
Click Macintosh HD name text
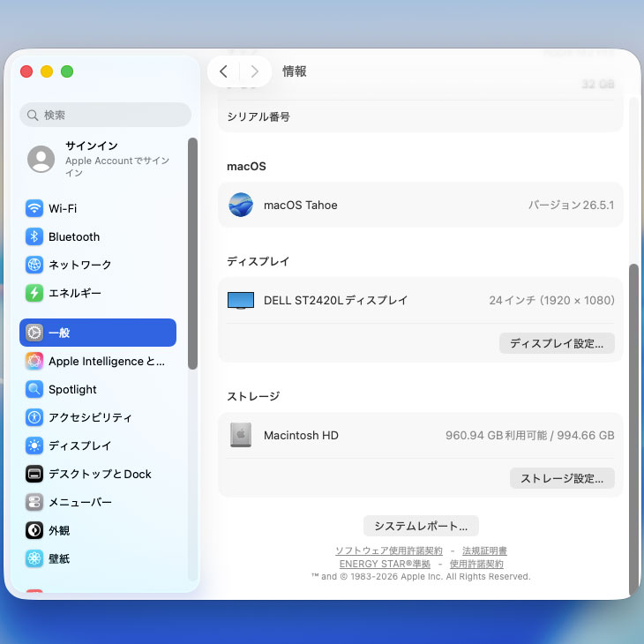click(301, 435)
